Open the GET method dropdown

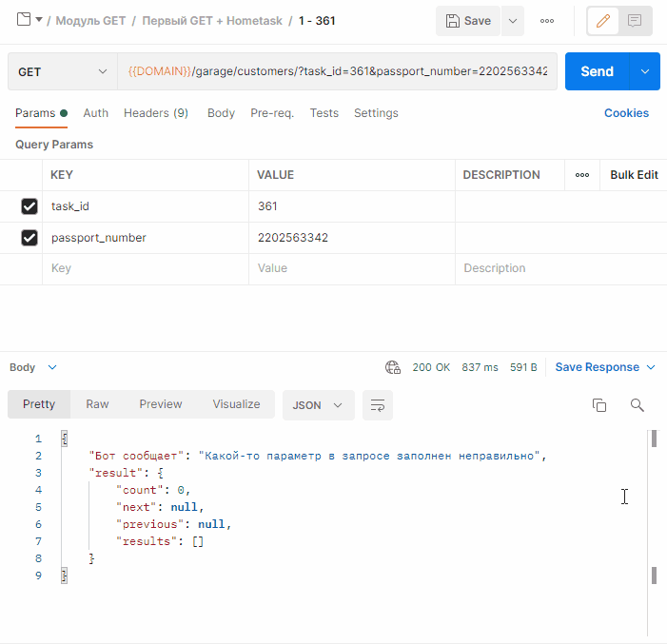click(62, 72)
